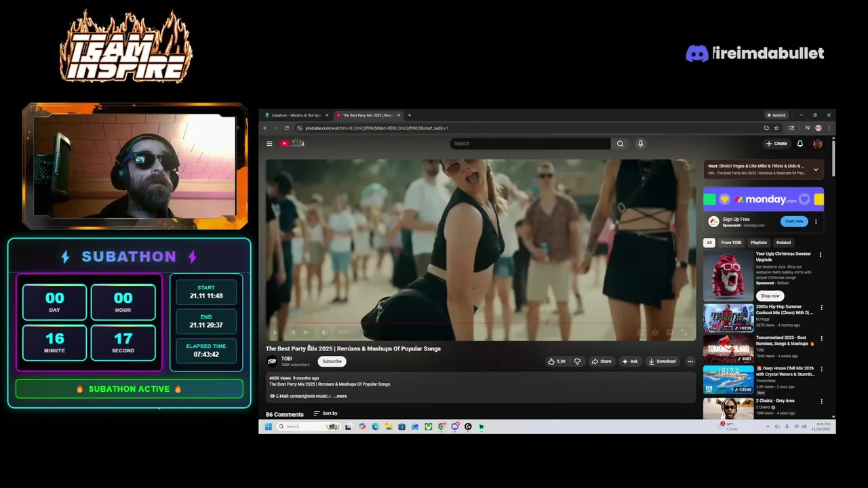Expand the video description with ...more
Screen dimensions: 868x488
(x=340, y=396)
